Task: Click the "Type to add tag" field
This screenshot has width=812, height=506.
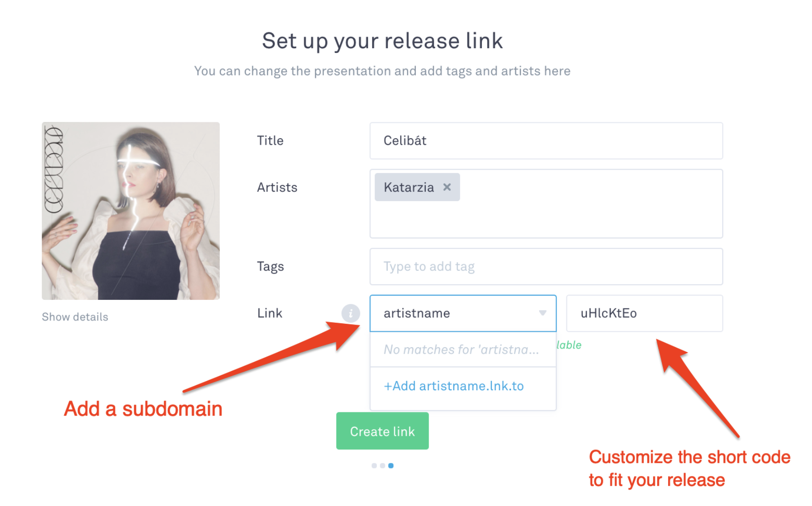Action: [x=546, y=267]
